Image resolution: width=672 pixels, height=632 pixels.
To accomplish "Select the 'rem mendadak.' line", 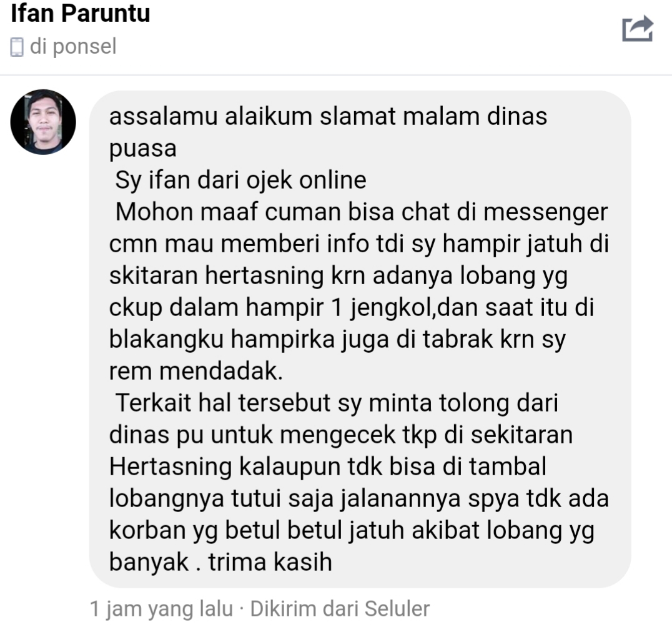I will (196, 371).
